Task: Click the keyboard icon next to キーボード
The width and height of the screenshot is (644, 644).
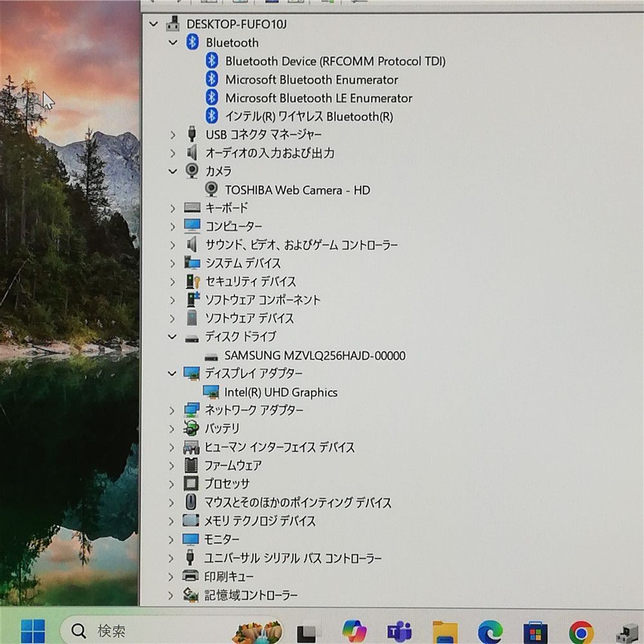Action: (190, 208)
